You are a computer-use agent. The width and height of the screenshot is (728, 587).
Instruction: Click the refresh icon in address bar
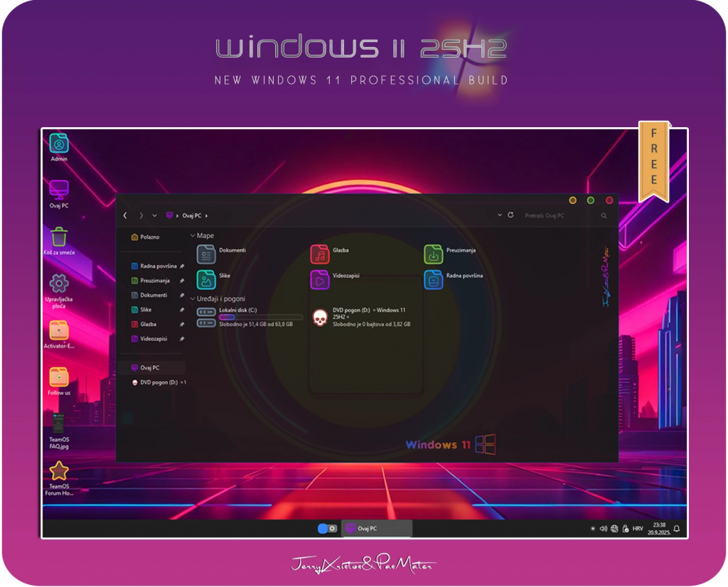click(510, 215)
